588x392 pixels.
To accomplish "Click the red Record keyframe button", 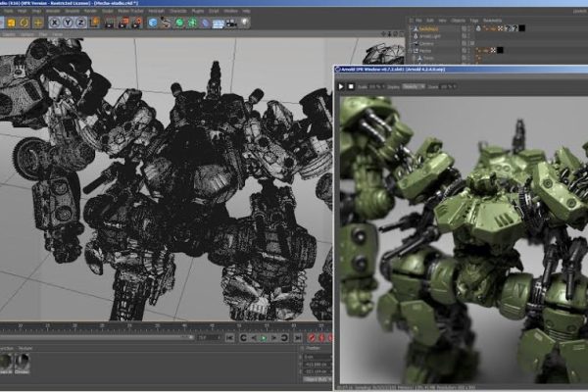I will point(312,338).
